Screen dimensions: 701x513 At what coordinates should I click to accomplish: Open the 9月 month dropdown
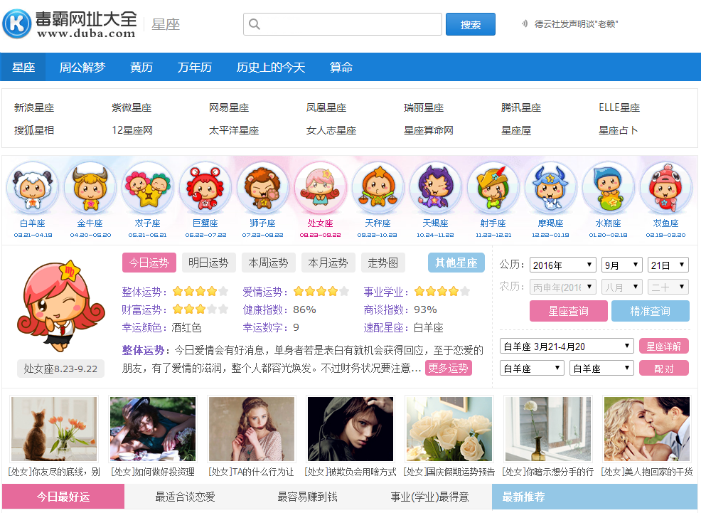[621, 265]
